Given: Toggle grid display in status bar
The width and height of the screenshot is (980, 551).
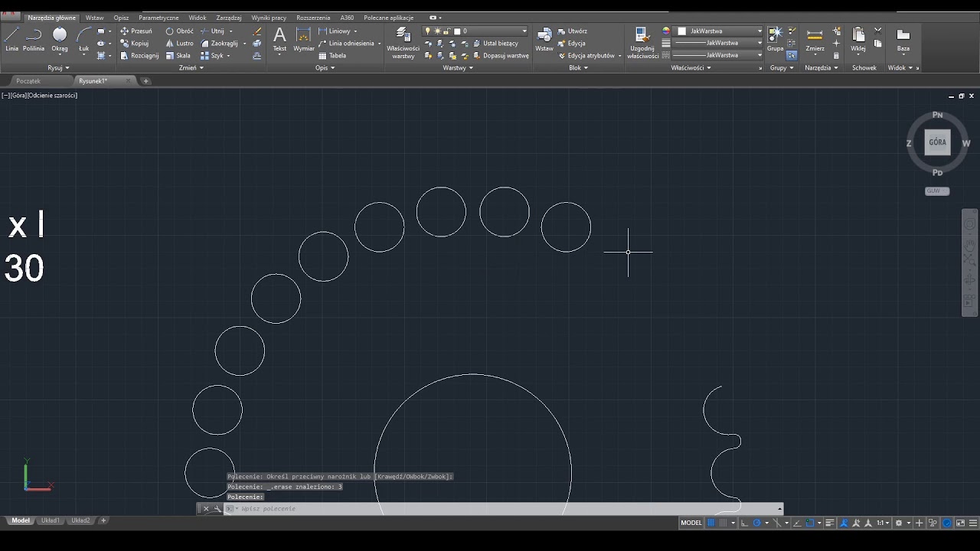Looking at the screenshot, I should coord(711,523).
